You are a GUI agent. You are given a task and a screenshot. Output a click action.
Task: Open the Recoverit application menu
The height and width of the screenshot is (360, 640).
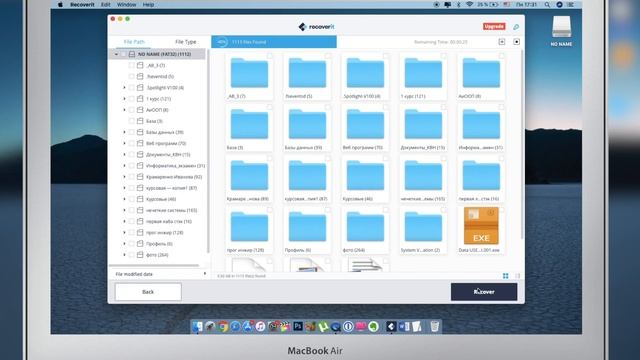point(82,4)
